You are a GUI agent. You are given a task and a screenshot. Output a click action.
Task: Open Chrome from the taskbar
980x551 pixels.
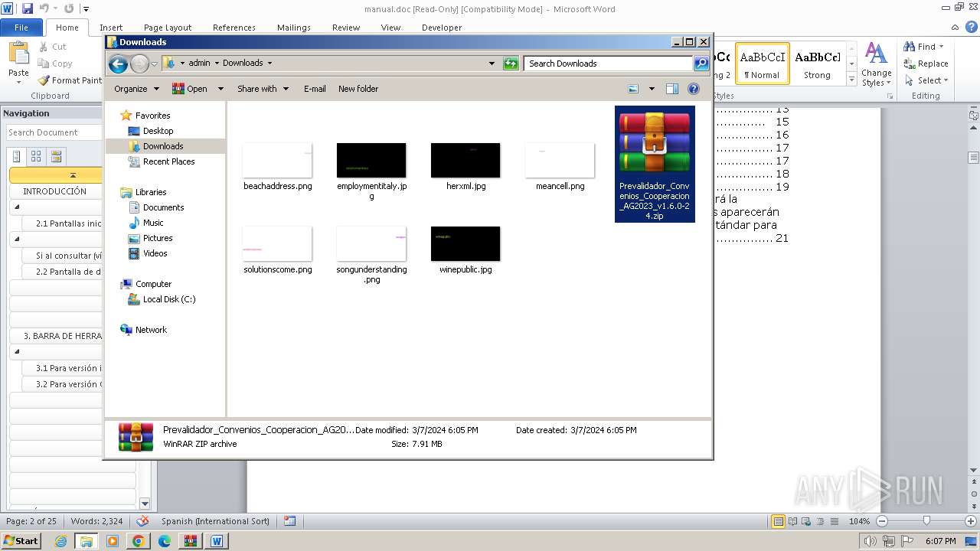tap(138, 541)
